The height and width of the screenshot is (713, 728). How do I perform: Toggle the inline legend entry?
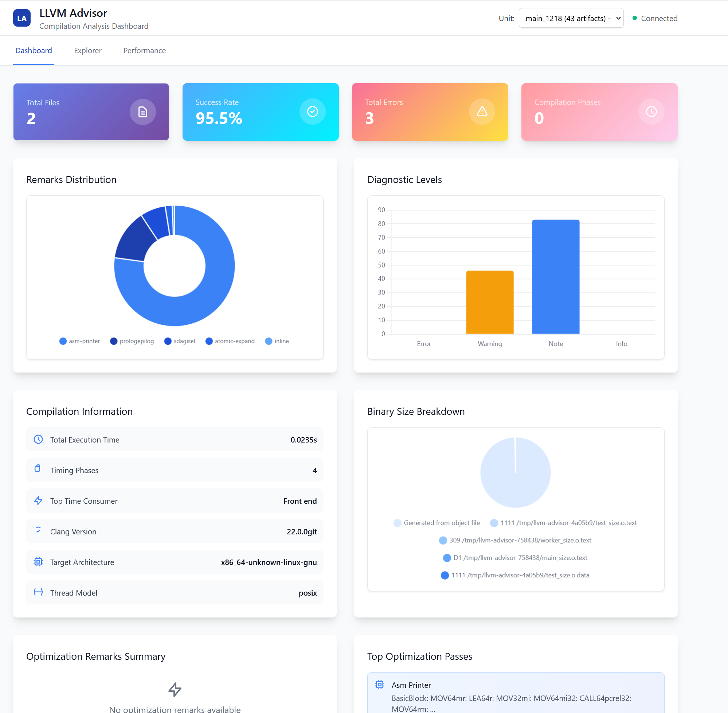(277, 341)
